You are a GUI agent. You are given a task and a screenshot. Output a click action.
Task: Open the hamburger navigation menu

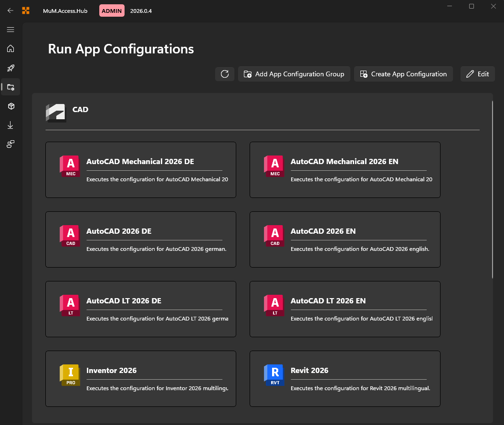pos(10,30)
